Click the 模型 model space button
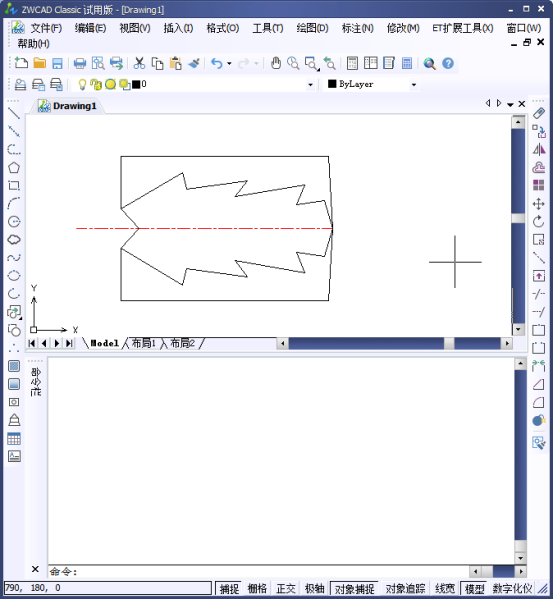 474,588
